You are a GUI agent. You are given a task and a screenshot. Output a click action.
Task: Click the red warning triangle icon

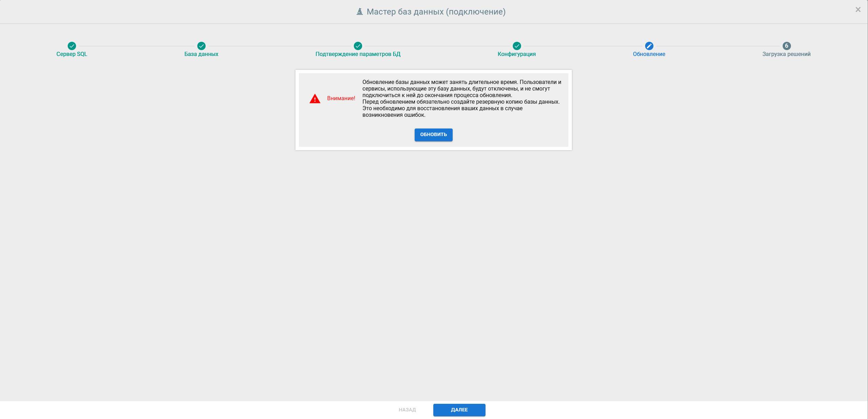click(x=315, y=98)
